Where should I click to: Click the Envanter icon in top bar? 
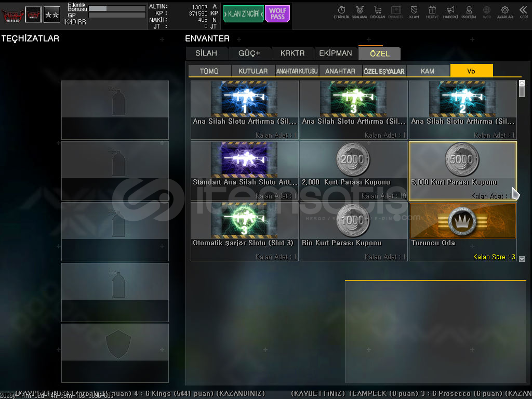tap(395, 12)
